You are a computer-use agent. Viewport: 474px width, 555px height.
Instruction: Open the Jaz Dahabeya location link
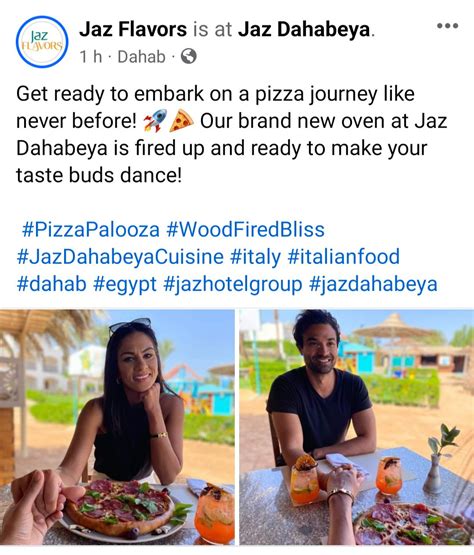click(x=304, y=29)
